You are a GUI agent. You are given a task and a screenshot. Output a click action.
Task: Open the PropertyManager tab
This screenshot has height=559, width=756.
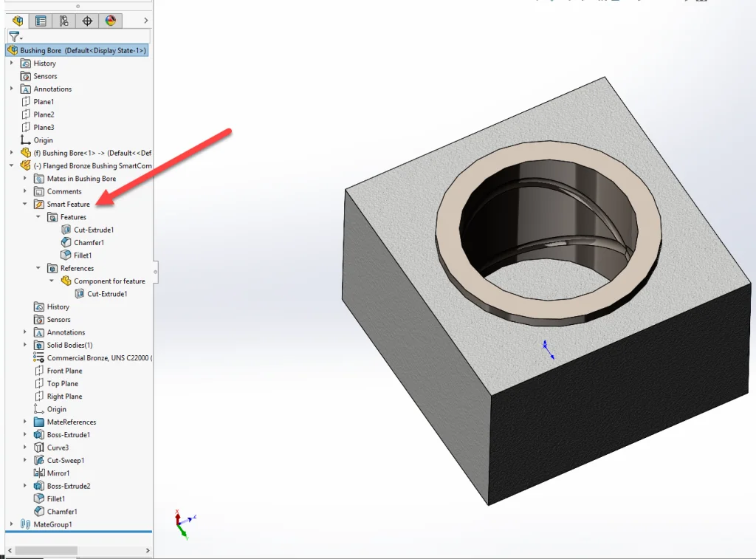pos(41,21)
